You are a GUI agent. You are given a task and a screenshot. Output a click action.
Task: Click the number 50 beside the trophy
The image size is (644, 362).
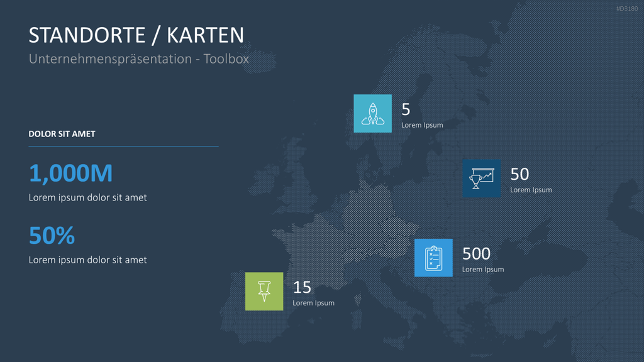519,174
